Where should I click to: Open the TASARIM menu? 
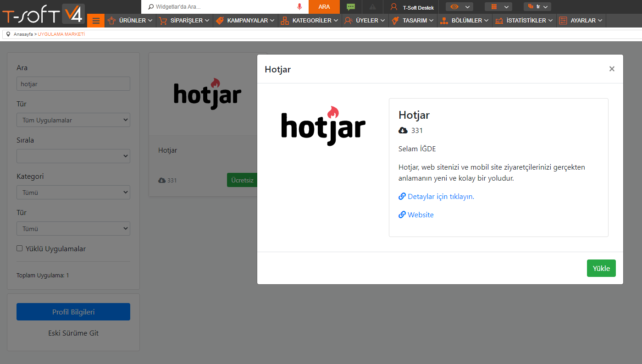click(413, 21)
